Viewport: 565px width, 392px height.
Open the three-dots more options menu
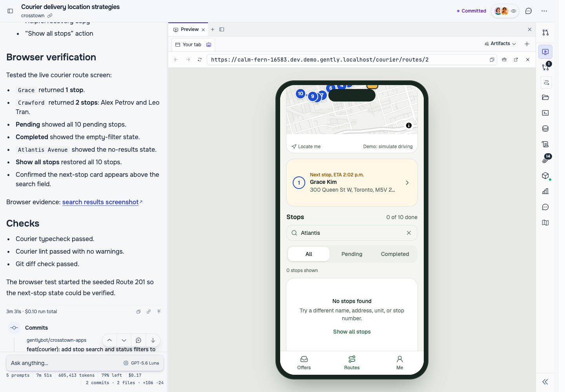pyautogui.click(x=544, y=11)
